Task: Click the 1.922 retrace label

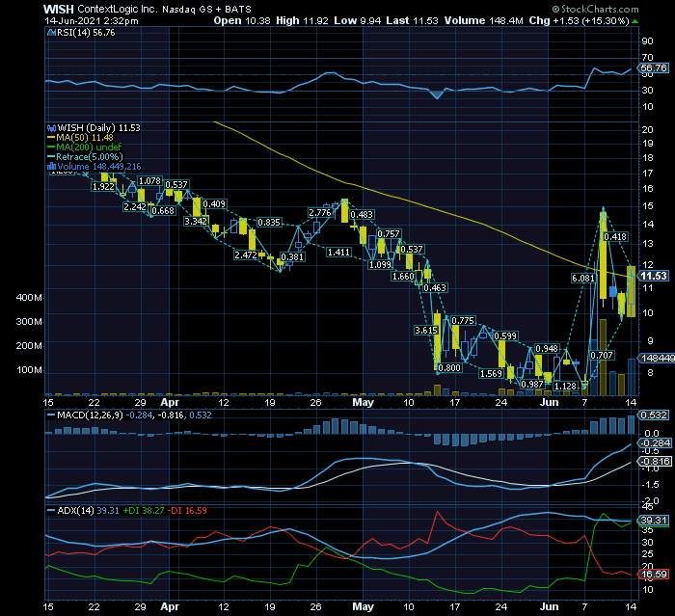Action: coord(103,186)
